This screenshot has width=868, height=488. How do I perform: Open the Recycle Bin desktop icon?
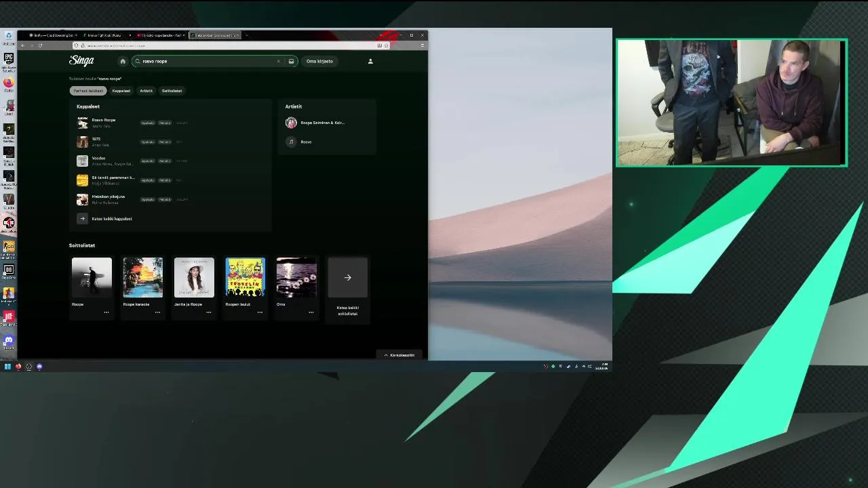click(x=8, y=36)
